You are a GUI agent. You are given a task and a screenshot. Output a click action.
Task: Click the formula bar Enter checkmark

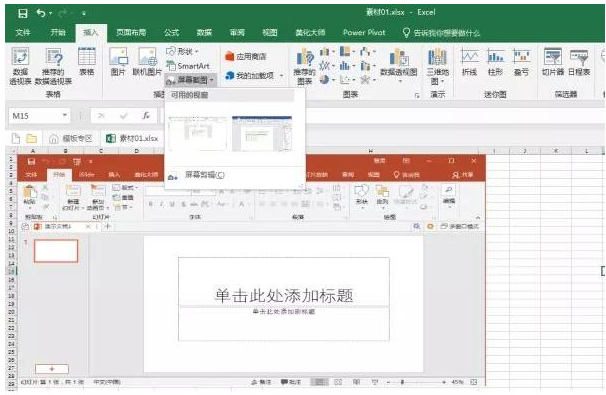pos(124,116)
